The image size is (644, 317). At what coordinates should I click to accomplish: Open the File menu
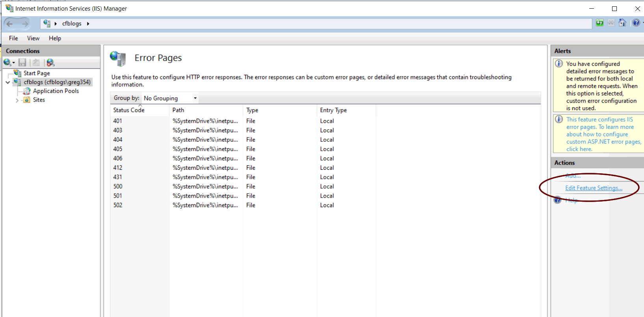(13, 38)
